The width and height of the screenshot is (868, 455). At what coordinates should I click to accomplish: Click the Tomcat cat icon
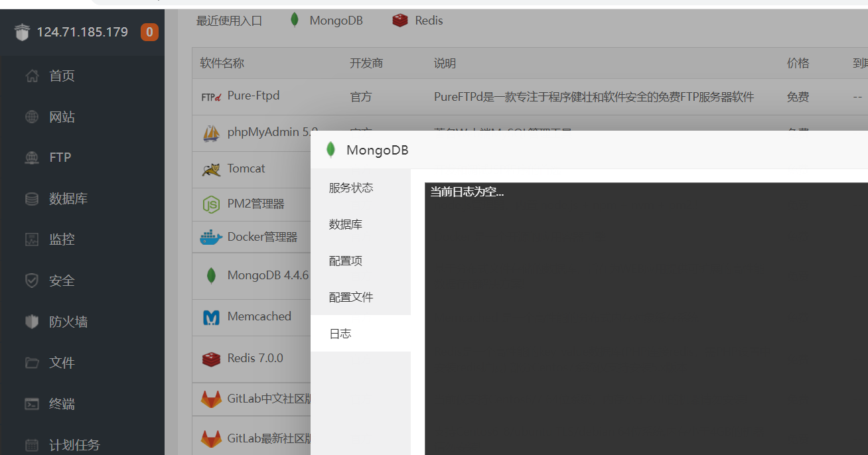coord(211,169)
